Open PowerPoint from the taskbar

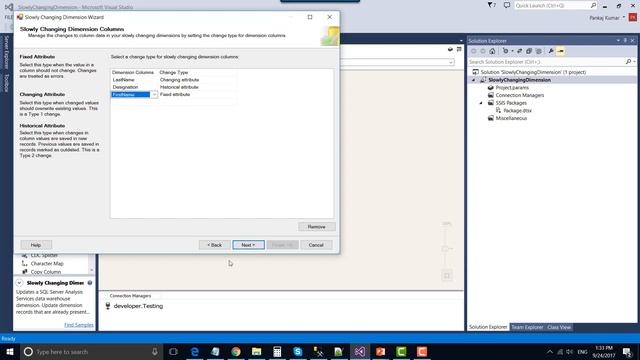click(x=380, y=351)
